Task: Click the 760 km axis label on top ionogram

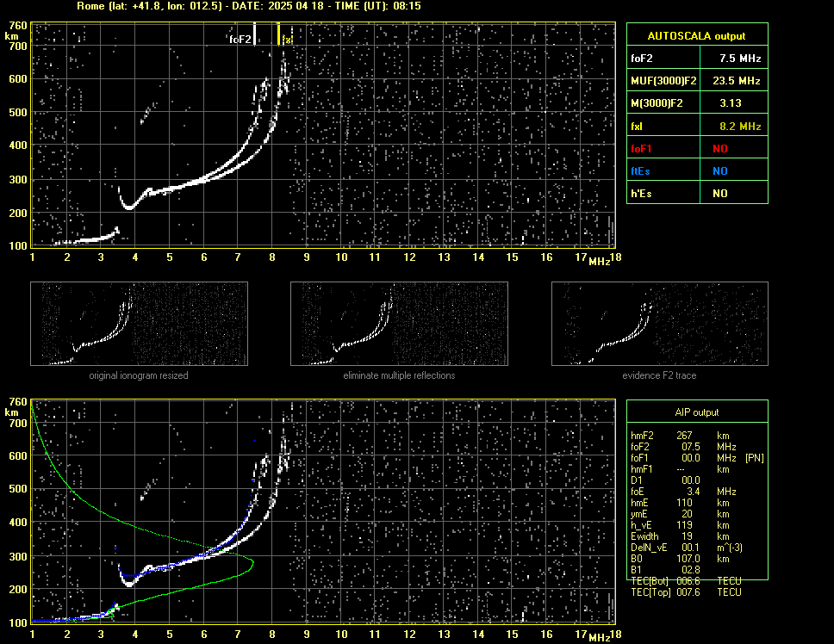Action: tap(17, 26)
